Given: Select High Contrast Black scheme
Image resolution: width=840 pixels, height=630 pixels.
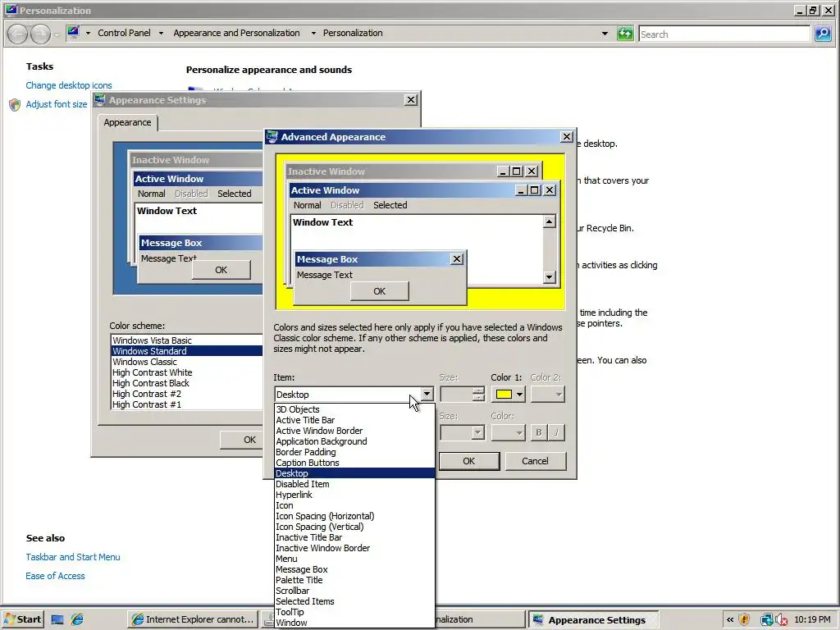Looking at the screenshot, I should (x=187, y=383).
